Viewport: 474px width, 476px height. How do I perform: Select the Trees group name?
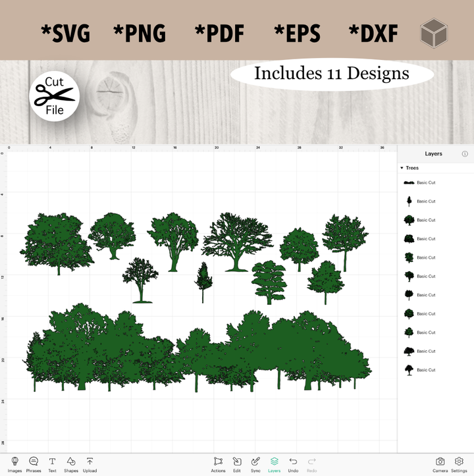point(412,168)
